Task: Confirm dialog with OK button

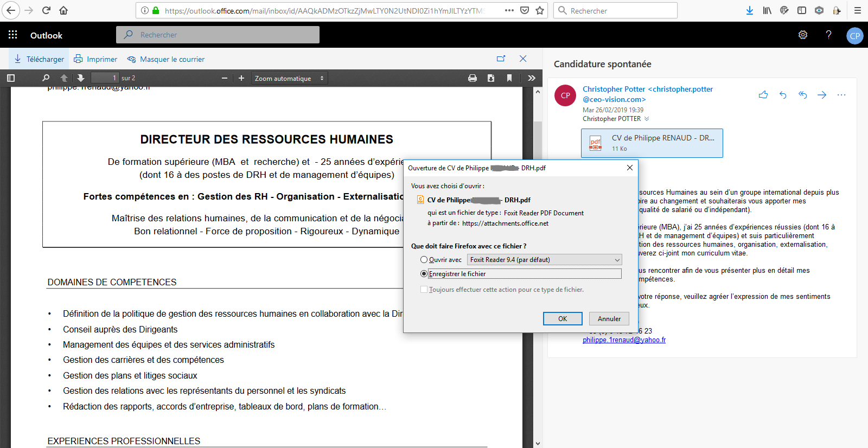Action: coord(563,319)
